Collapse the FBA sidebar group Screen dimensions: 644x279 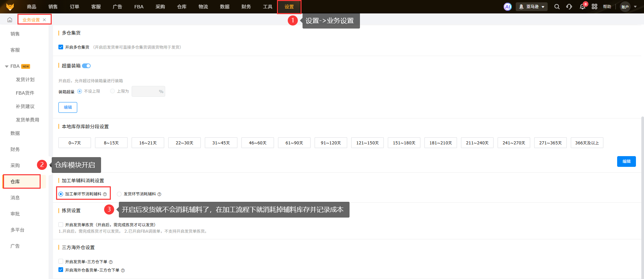click(x=7, y=66)
